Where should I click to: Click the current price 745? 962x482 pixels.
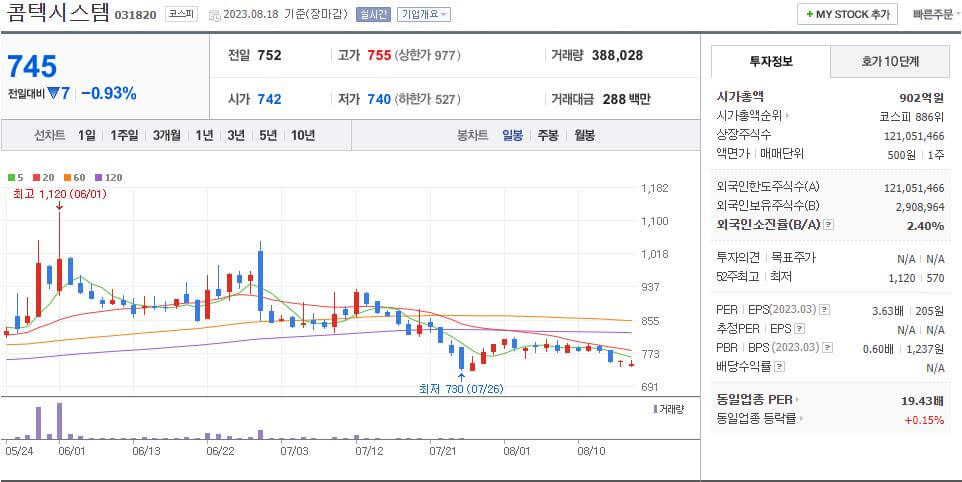click(x=32, y=66)
